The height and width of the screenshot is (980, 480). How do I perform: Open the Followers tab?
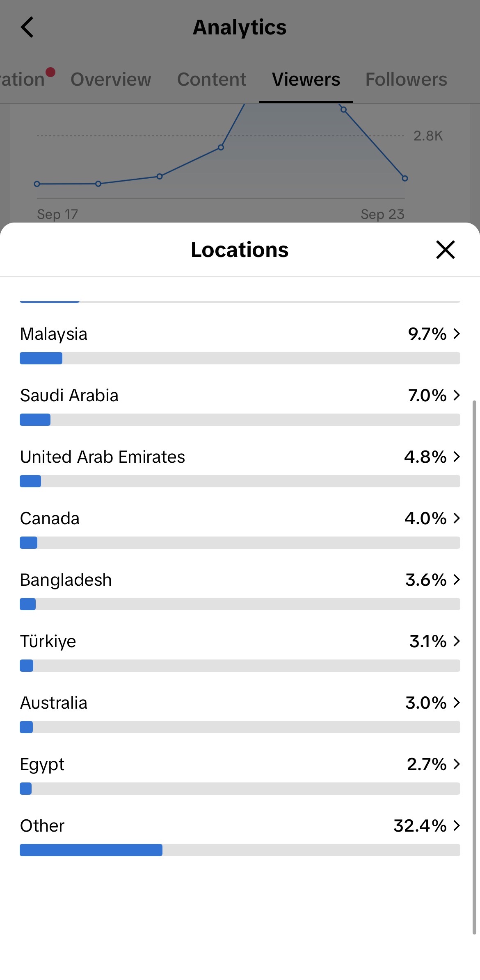pos(406,79)
